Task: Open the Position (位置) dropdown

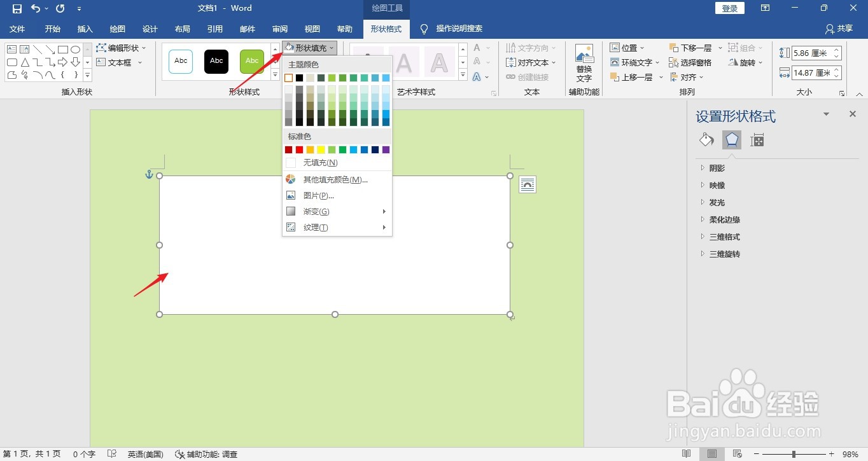Action: pyautogui.click(x=627, y=48)
